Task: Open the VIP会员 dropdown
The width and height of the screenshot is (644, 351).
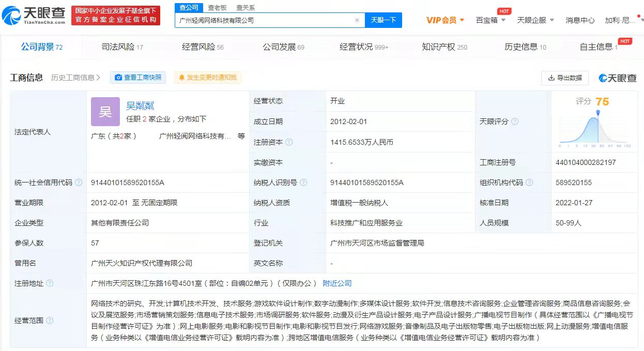Action: 445,20
